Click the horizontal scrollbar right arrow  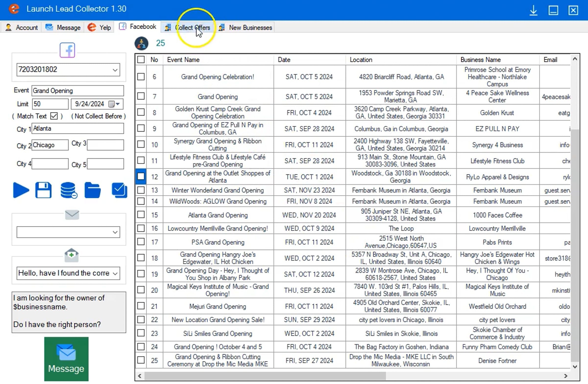(565, 376)
